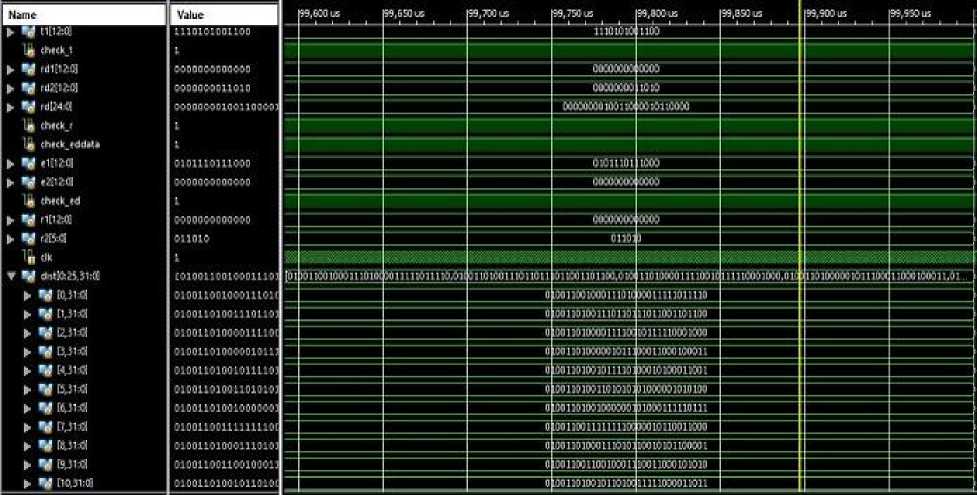977x495 pixels.
Task: Click the signal icon beside check_eddata
Action: point(28,144)
